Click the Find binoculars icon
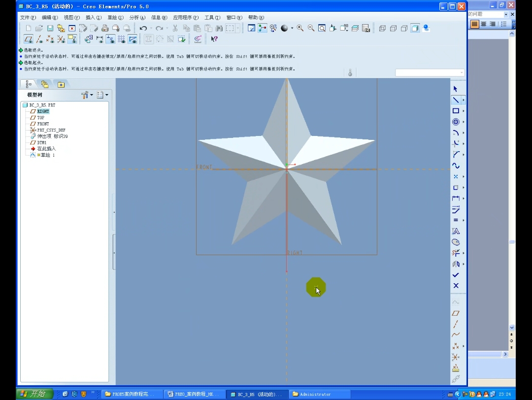The image size is (532, 400). click(219, 28)
